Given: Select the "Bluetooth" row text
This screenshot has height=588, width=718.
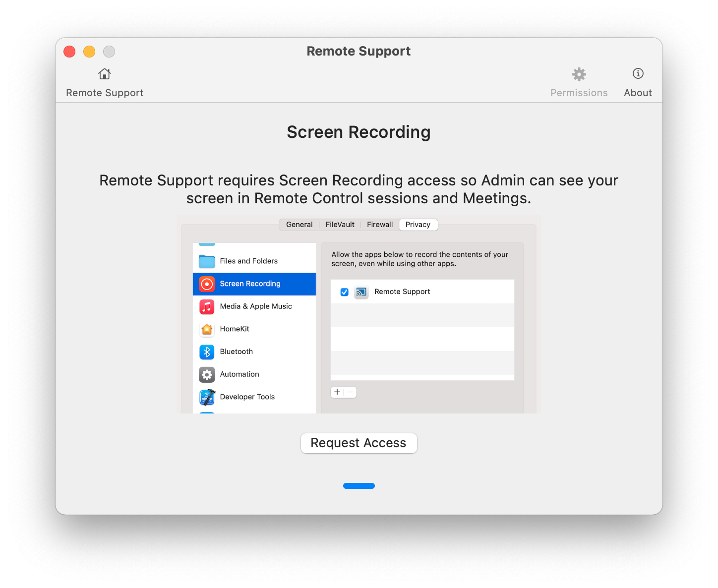Looking at the screenshot, I should 237,352.
